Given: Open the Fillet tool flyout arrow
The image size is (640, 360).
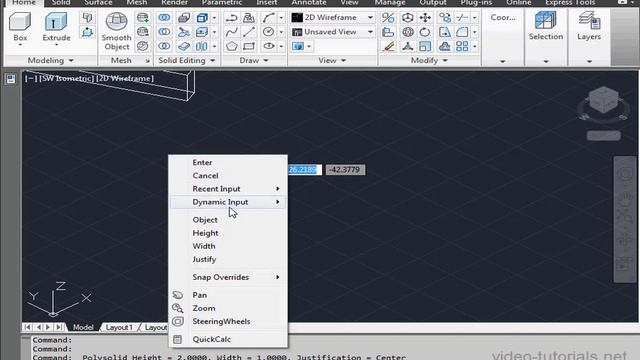Looking at the screenshot, I should [x=474, y=32].
